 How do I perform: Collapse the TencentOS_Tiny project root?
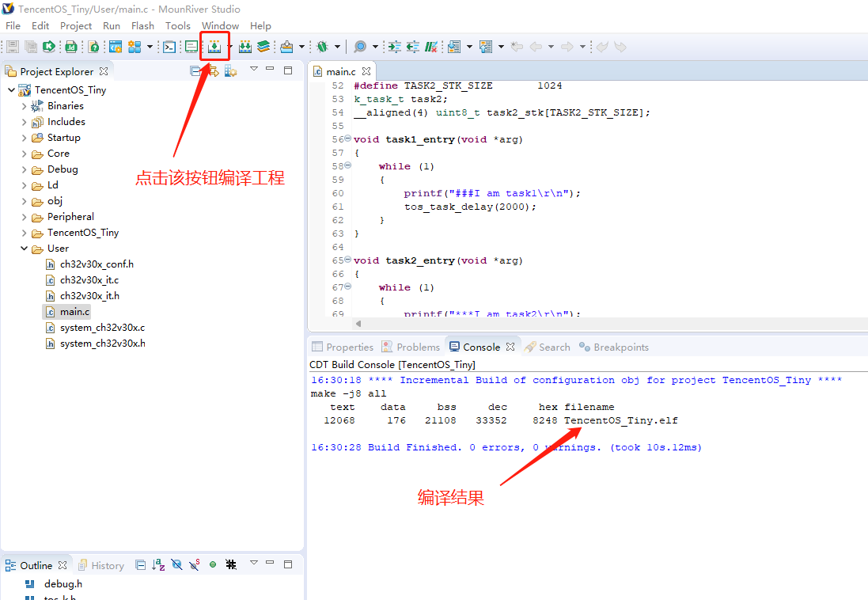tap(11, 89)
